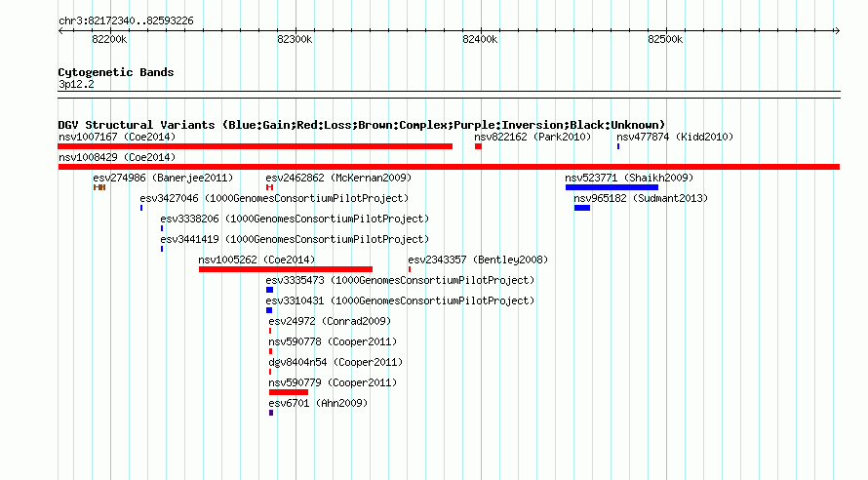
Task: Open the nsv822162 (Park2010) label
Action: tap(533, 137)
